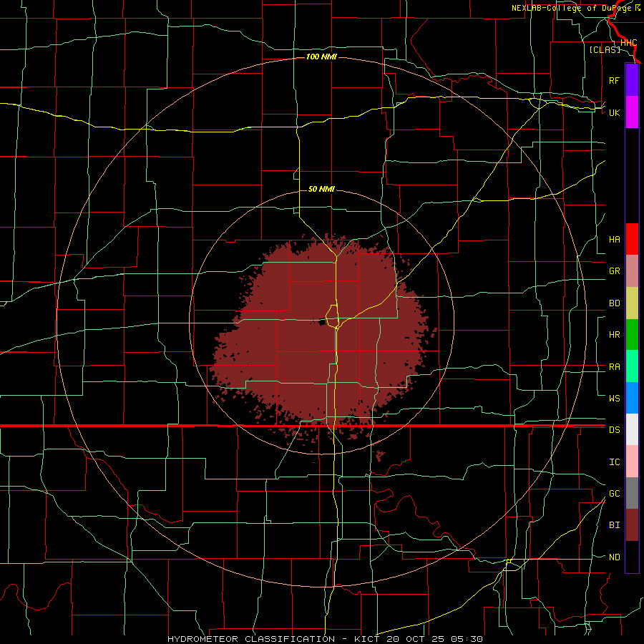Click the ND legend label
This screenshot has height=644, width=644.
click(615, 557)
